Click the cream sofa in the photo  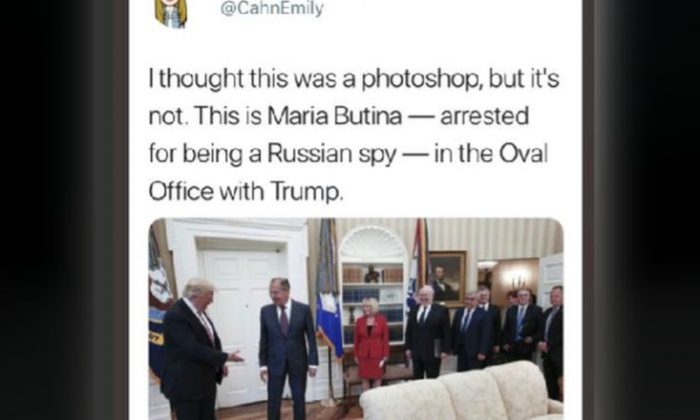pos(462,392)
